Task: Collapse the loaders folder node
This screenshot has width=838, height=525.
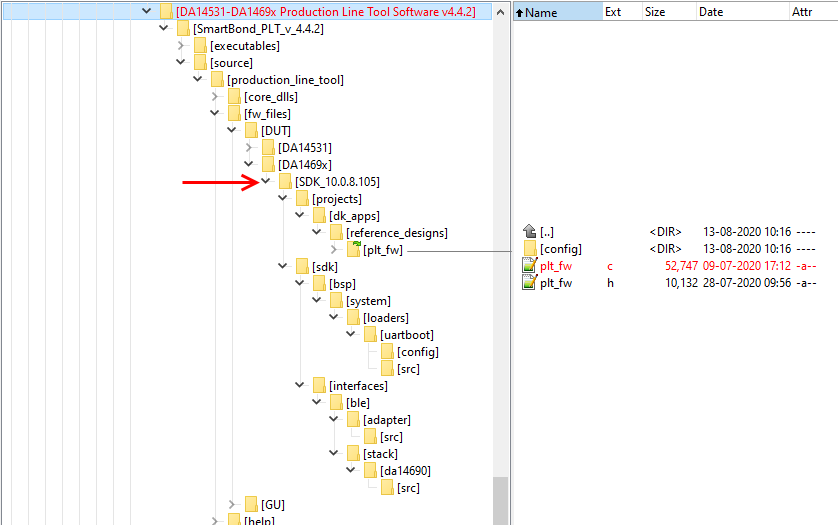Action: click(335, 317)
